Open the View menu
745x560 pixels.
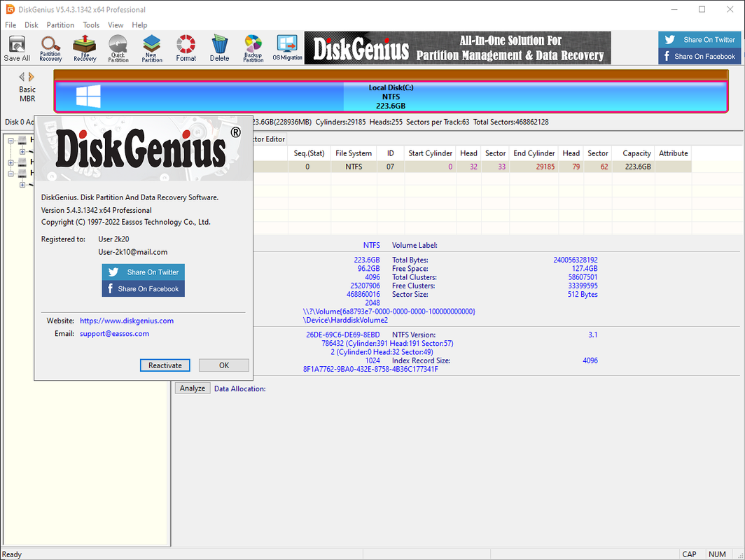click(x=116, y=24)
